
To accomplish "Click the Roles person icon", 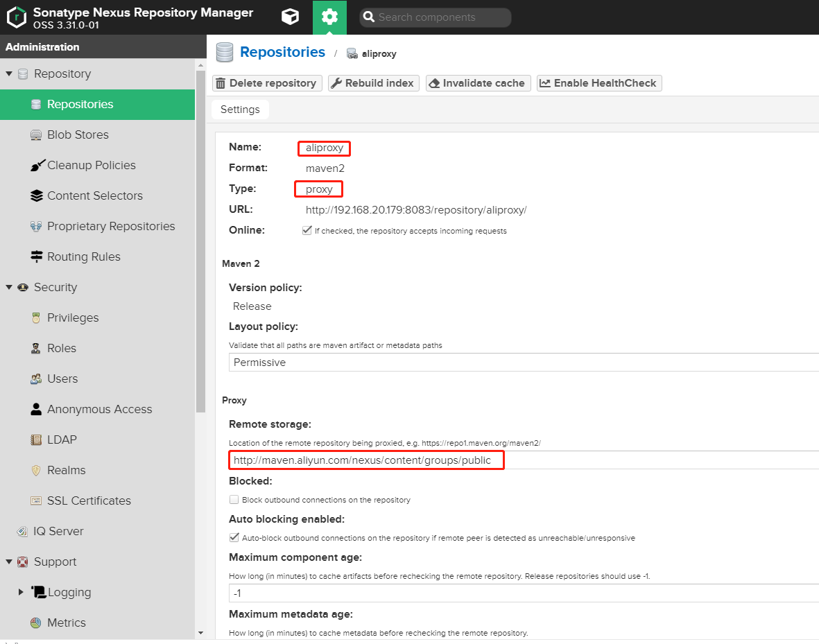I will (36, 349).
